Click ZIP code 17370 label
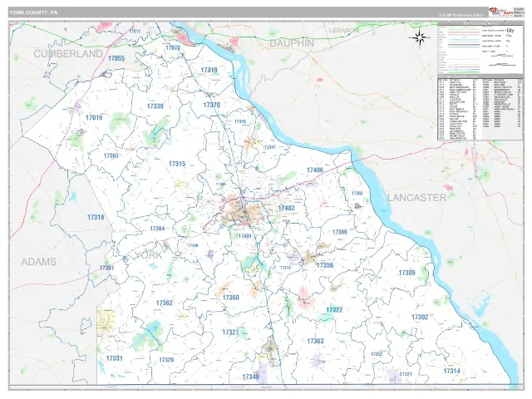Screen dimensions: 532x399 [x=212, y=105]
